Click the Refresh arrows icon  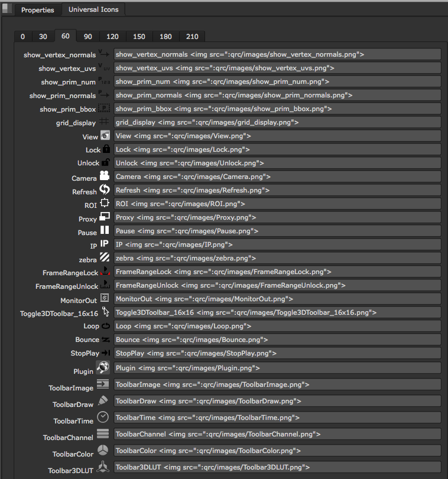tap(105, 189)
